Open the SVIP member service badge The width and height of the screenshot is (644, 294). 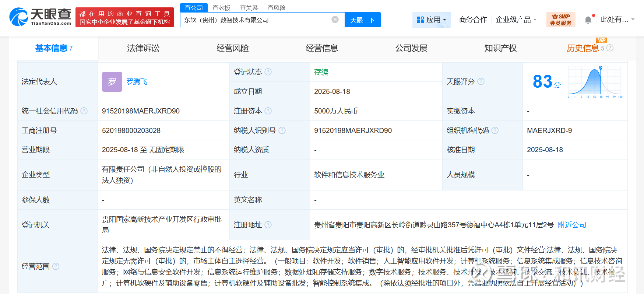(x=561, y=20)
